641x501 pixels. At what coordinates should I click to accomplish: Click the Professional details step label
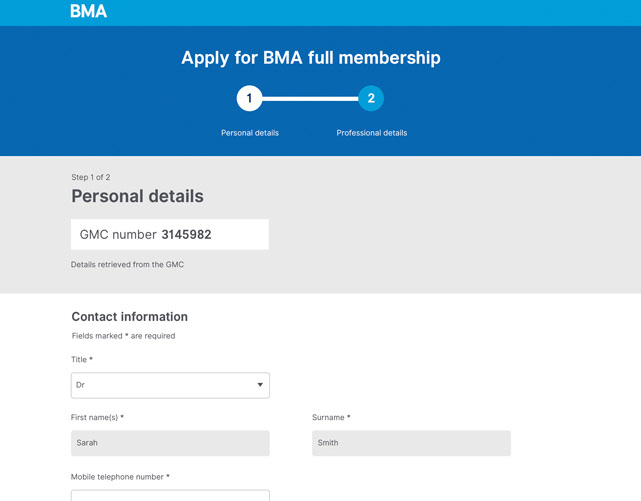coord(372,133)
